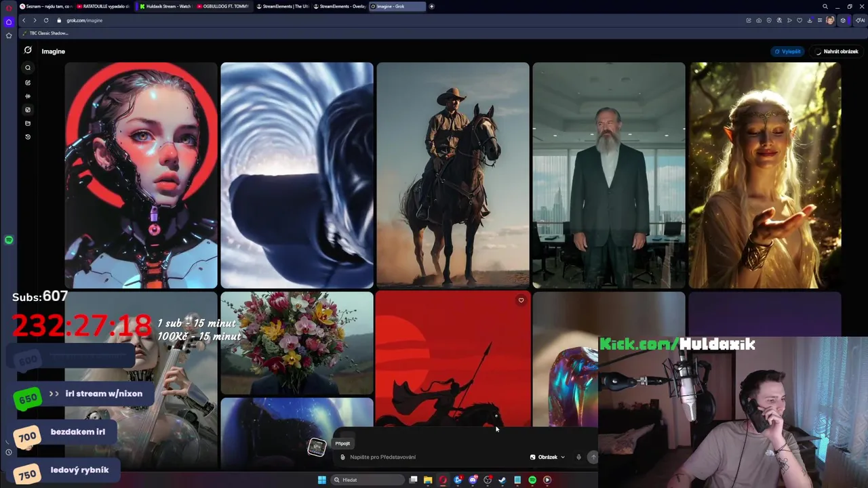868x488 pixels.
Task: Click the Grok logo in the sidebar
Action: (x=28, y=50)
